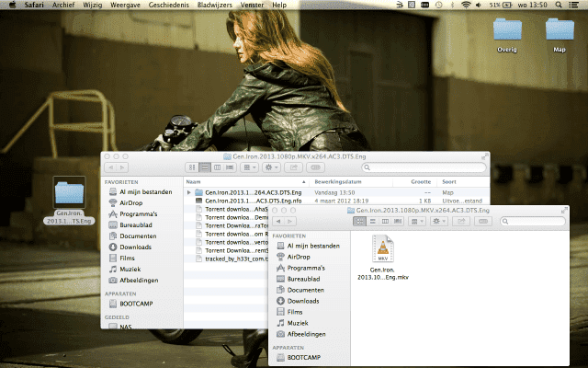The height and width of the screenshot is (368, 588).
Task: Open Muziek in the front Finder sidebar
Action: [x=297, y=323]
